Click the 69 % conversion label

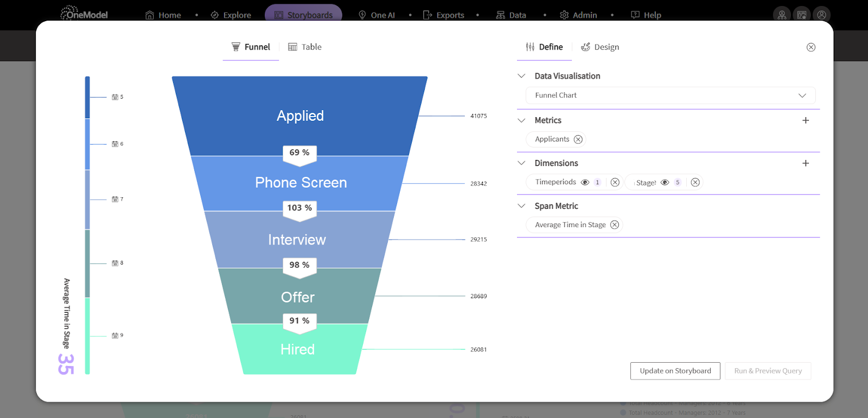tap(299, 153)
